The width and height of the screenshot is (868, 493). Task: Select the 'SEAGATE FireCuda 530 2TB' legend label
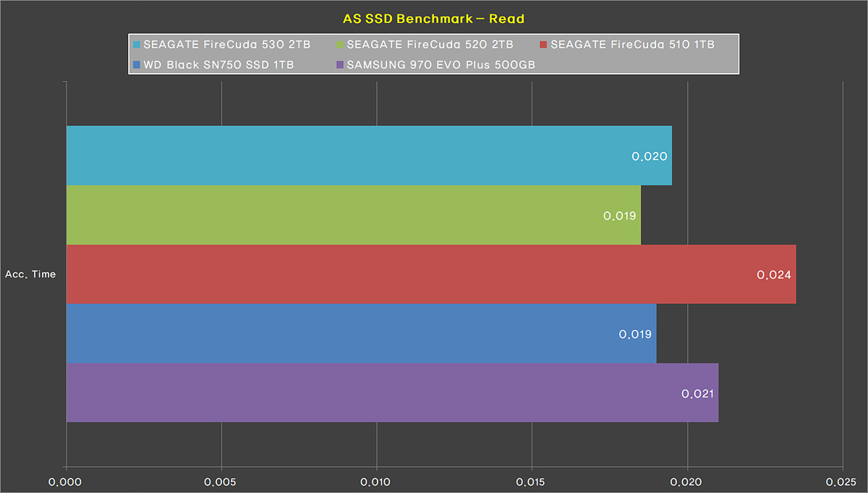click(x=227, y=45)
